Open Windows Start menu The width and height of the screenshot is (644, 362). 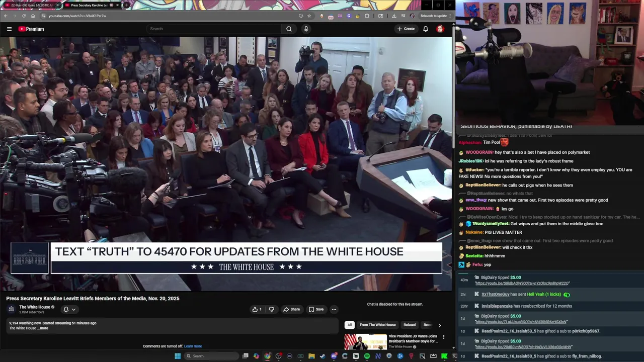click(x=178, y=356)
